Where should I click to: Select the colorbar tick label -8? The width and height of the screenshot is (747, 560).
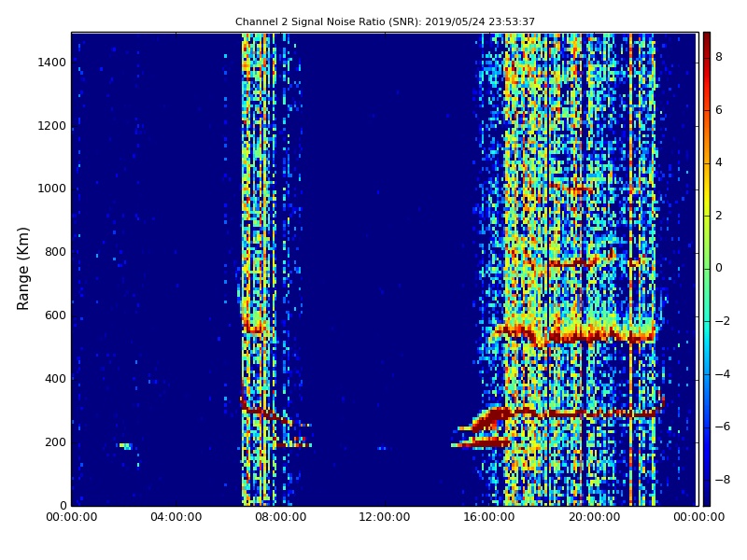click(721, 480)
